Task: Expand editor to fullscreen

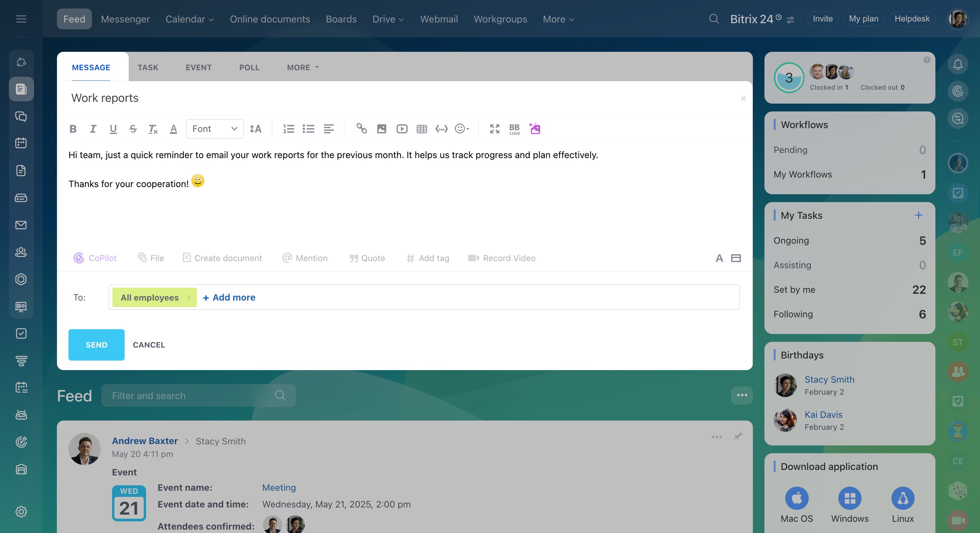Action: [x=494, y=129]
